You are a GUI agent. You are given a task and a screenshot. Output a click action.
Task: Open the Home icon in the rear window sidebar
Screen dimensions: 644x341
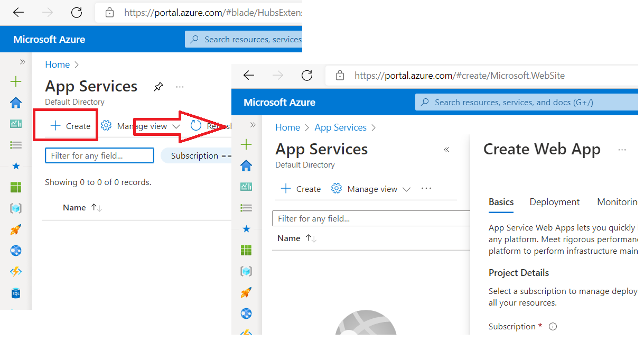pos(16,103)
